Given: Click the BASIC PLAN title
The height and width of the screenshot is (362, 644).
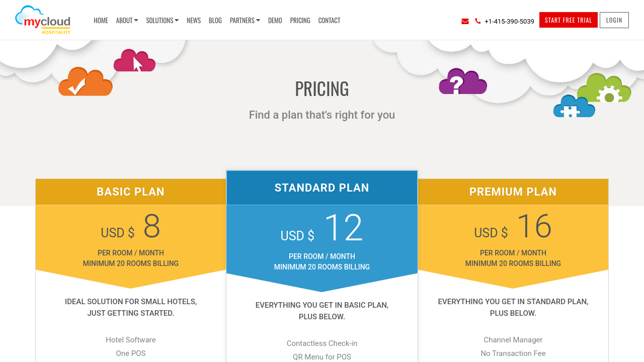Looking at the screenshot, I should tap(130, 192).
